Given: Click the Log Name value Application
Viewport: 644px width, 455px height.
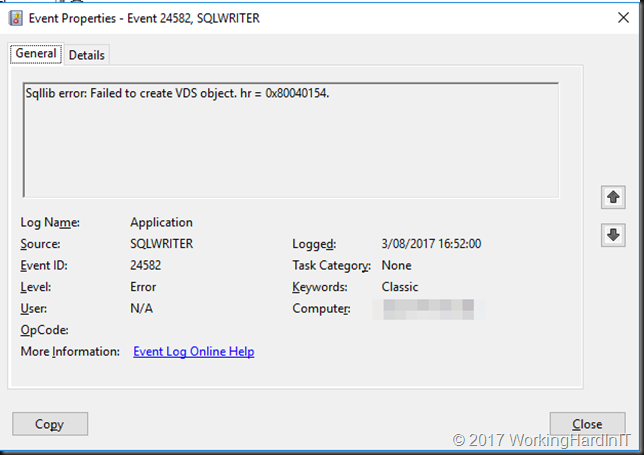Looking at the screenshot, I should point(161,223).
